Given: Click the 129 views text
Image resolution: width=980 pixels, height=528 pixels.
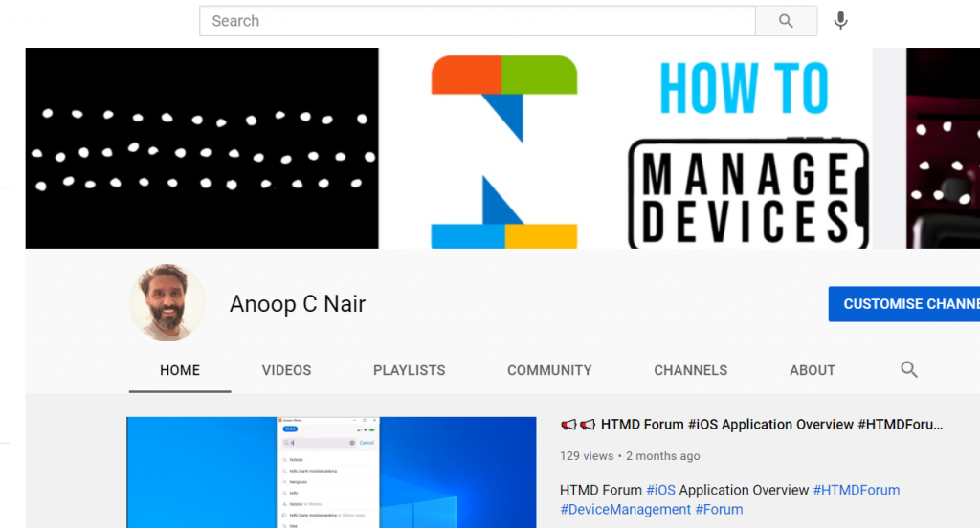Looking at the screenshot, I should coord(587,456).
